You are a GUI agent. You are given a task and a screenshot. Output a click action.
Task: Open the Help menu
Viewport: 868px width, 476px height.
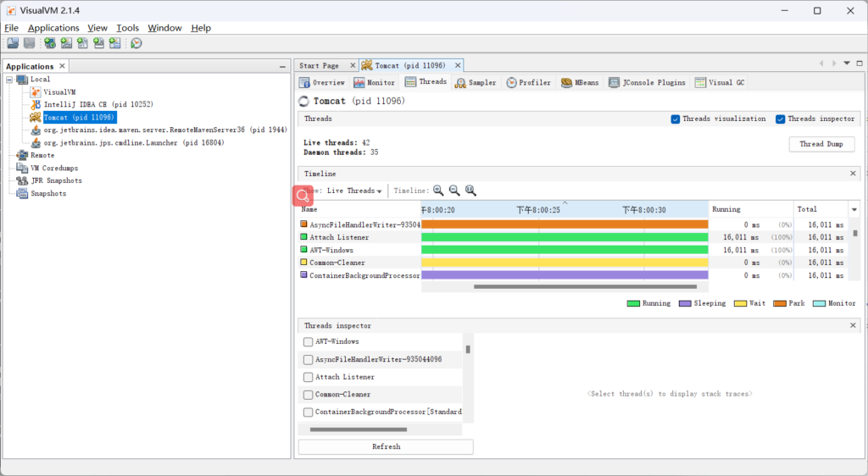[x=201, y=28]
